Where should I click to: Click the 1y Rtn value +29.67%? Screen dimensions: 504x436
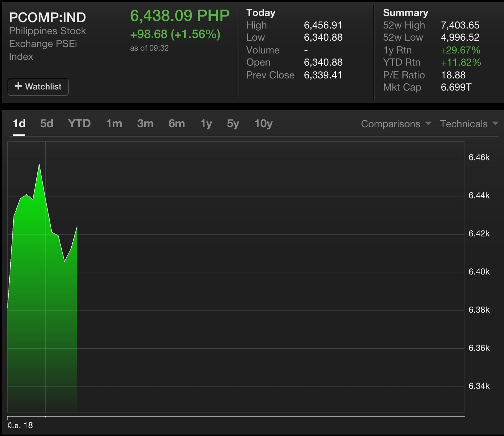click(460, 50)
